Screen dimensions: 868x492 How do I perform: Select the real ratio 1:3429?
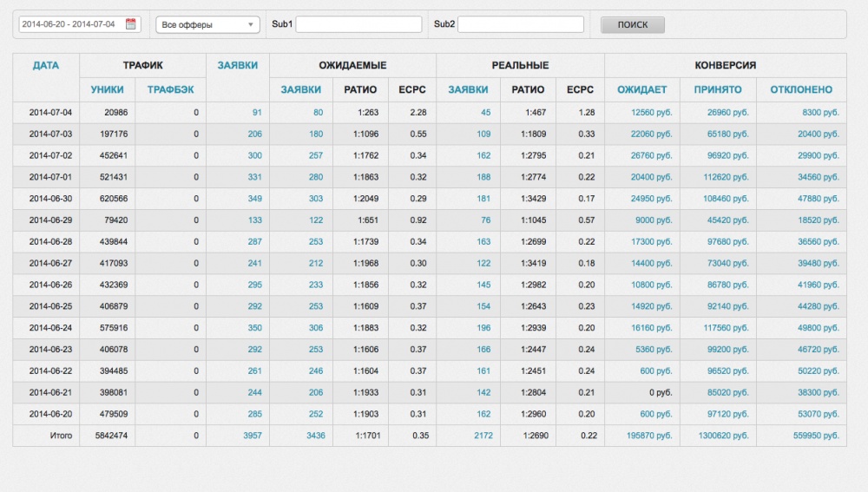533,199
